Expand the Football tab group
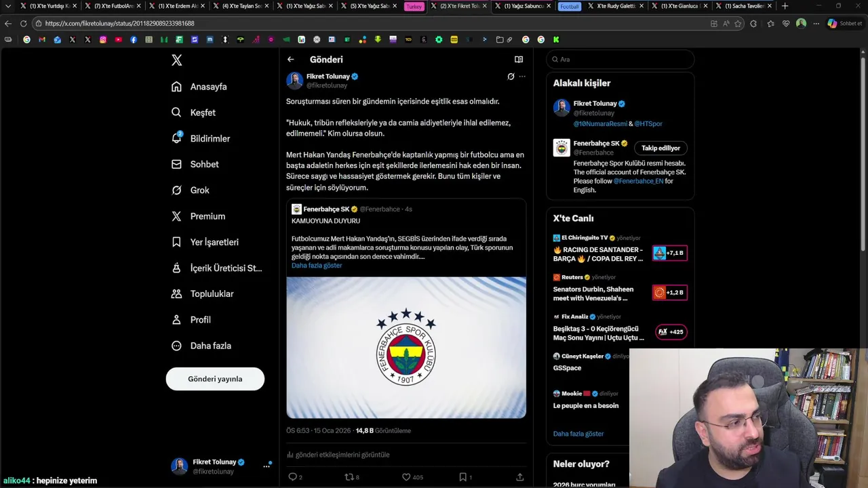This screenshot has height=488, width=868. 570,6
